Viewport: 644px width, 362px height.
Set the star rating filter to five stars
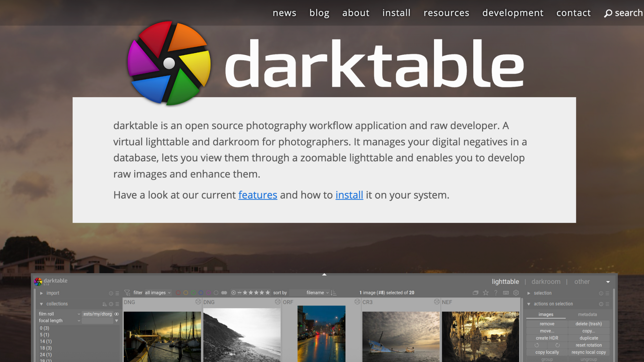coord(268,293)
